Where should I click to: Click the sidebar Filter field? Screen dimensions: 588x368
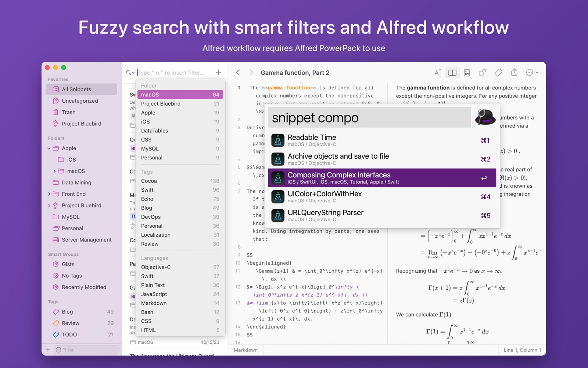pos(87,350)
